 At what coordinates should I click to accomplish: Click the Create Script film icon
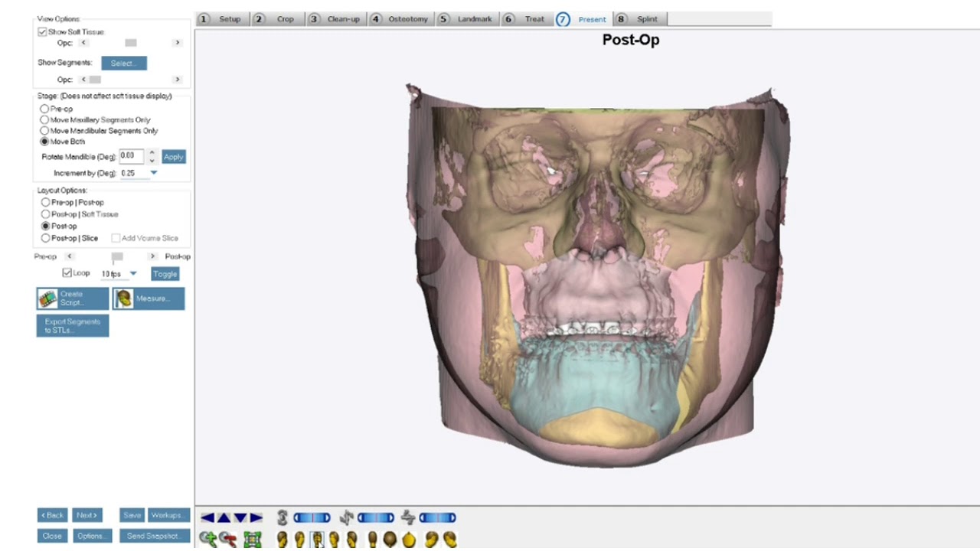coord(48,298)
